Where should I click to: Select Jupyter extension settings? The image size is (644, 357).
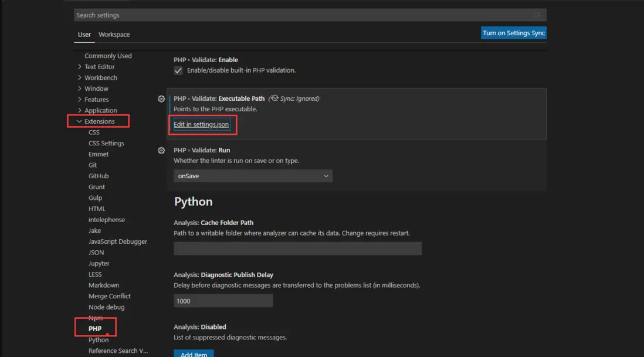99,263
